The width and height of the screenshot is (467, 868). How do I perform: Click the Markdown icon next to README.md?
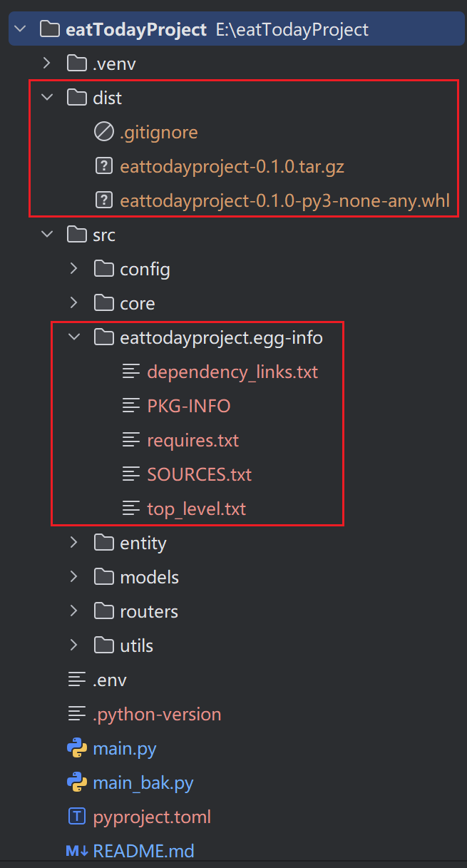(76, 851)
